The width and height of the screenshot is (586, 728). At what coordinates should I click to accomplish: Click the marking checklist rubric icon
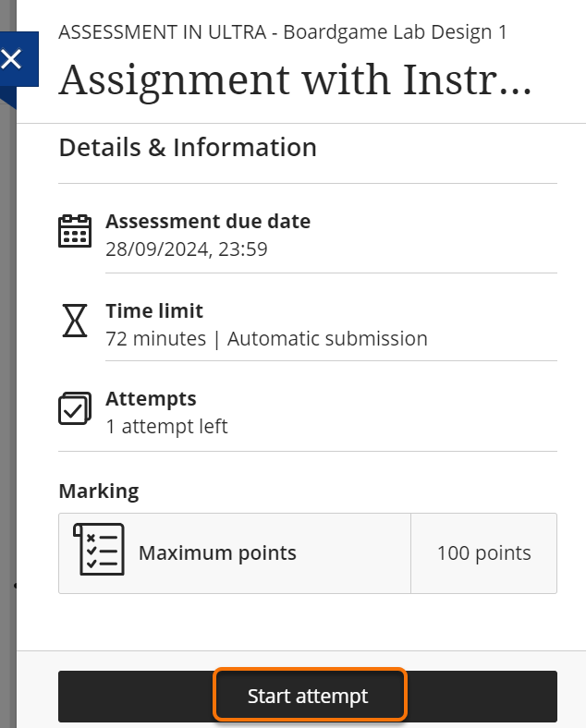coord(99,551)
